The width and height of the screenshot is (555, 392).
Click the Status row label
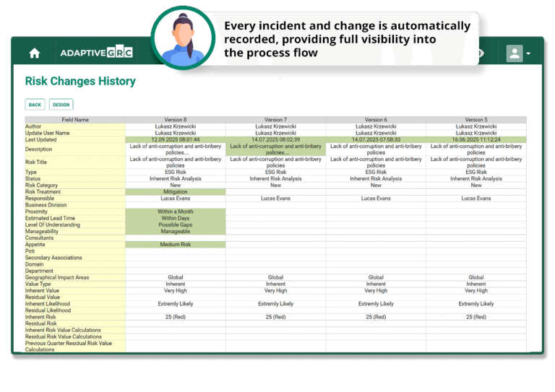pos(75,179)
